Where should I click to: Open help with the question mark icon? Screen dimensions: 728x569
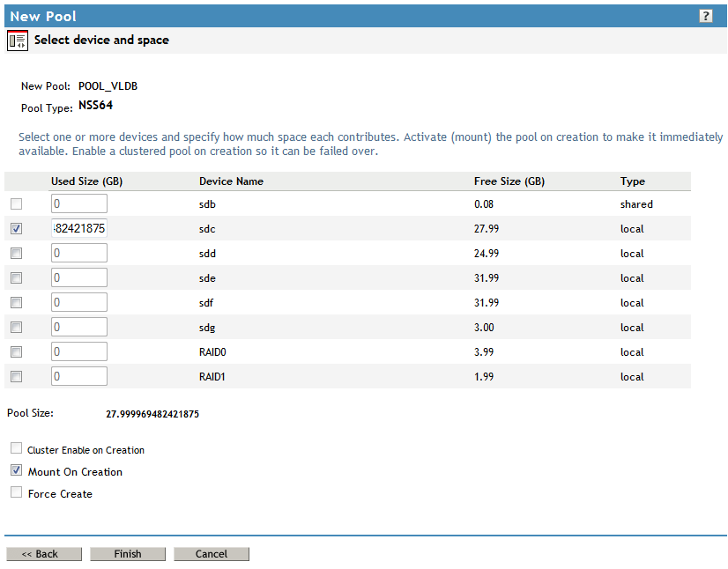coord(706,16)
